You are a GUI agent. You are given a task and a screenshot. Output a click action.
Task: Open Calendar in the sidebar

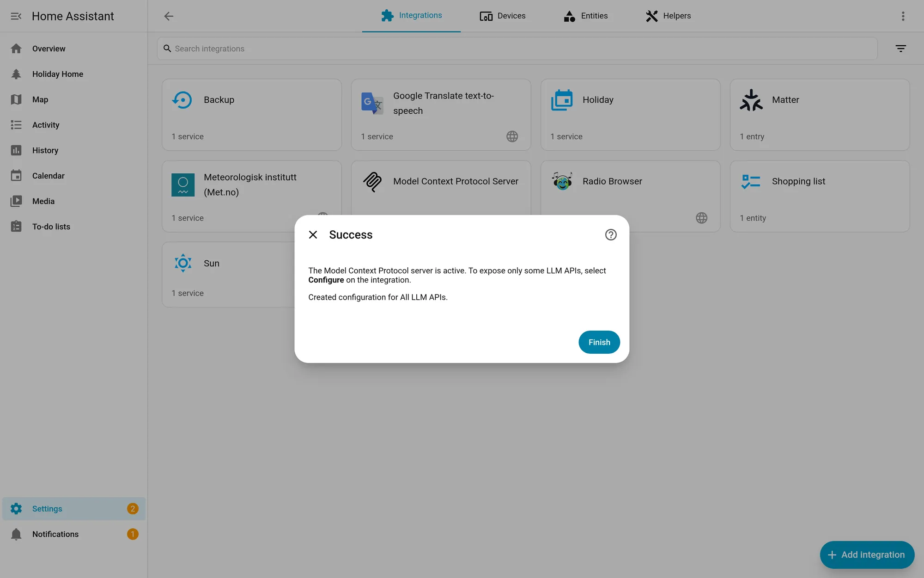coord(74,176)
